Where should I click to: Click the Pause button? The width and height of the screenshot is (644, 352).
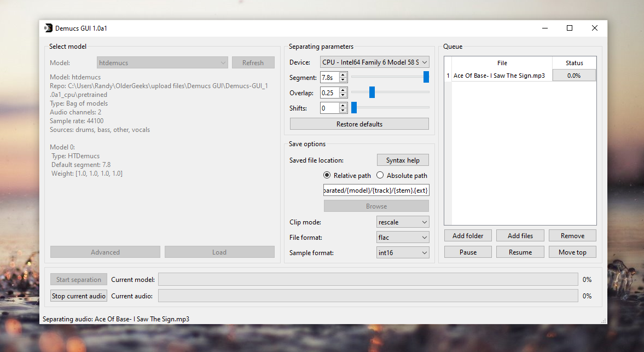(468, 252)
